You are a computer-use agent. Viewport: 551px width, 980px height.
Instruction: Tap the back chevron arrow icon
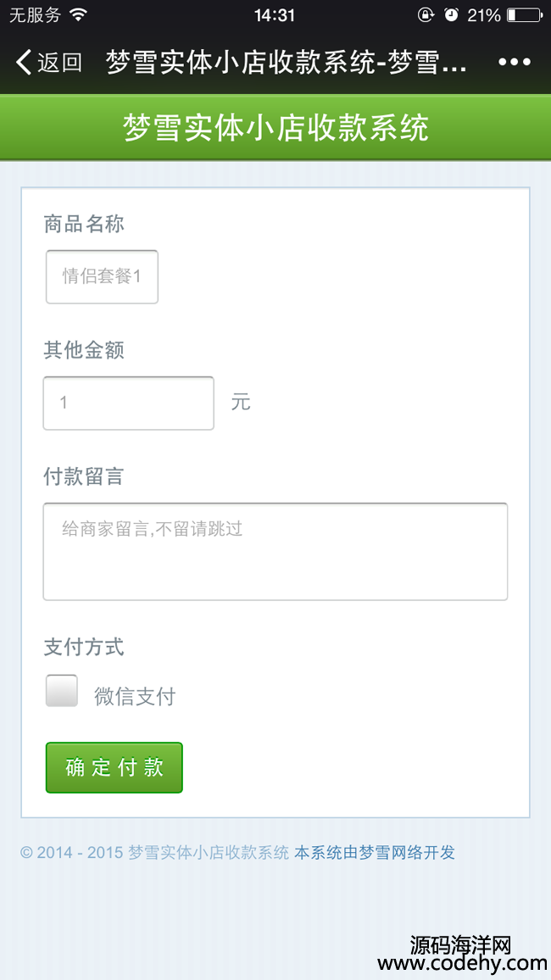pyautogui.click(x=24, y=63)
